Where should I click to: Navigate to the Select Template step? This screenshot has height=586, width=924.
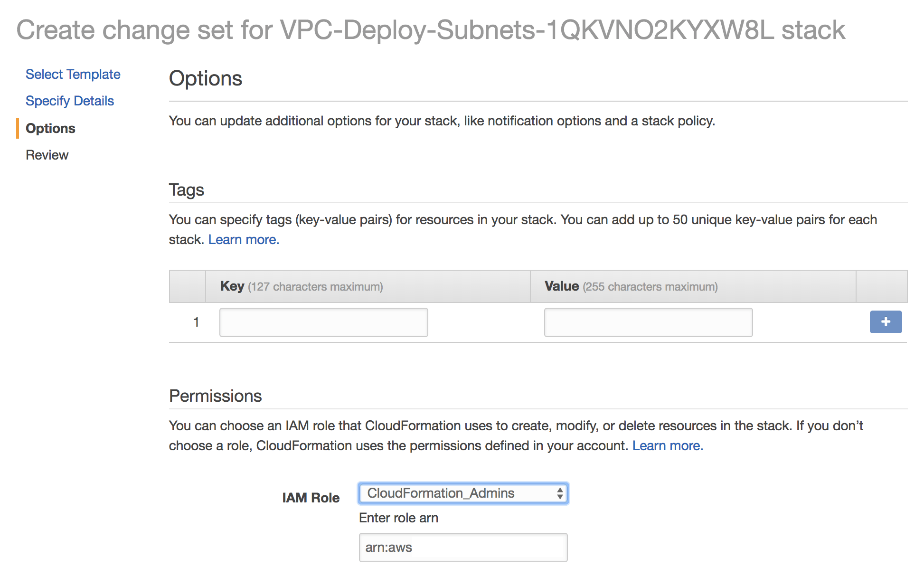point(73,74)
